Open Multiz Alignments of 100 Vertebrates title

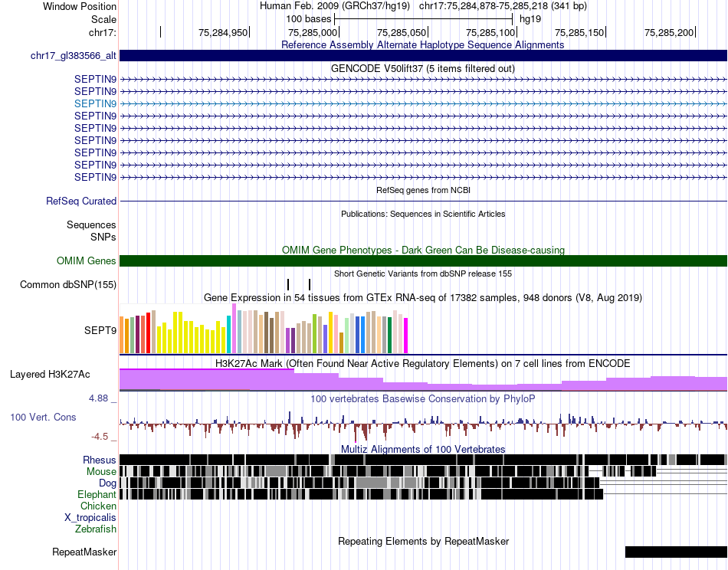tap(423, 449)
